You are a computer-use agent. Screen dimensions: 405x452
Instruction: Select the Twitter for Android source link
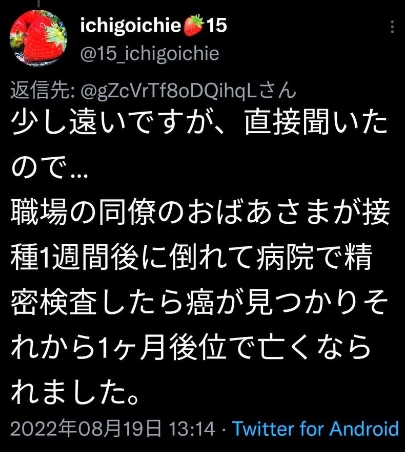[x=315, y=429]
